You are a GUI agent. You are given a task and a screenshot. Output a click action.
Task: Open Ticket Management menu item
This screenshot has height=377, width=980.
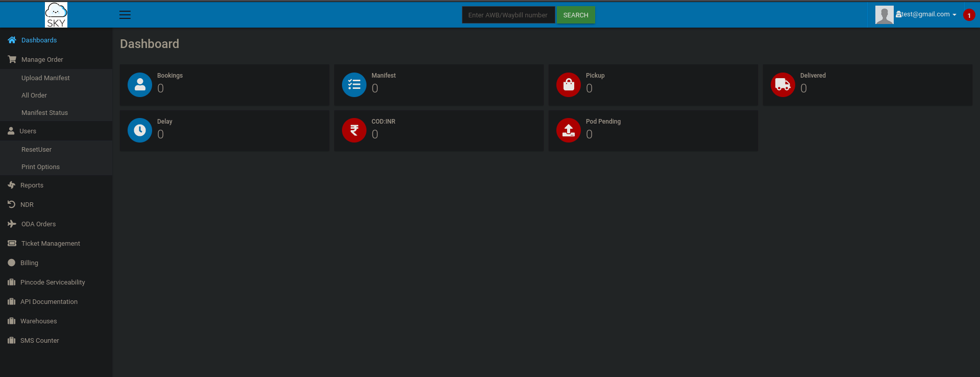click(56, 243)
